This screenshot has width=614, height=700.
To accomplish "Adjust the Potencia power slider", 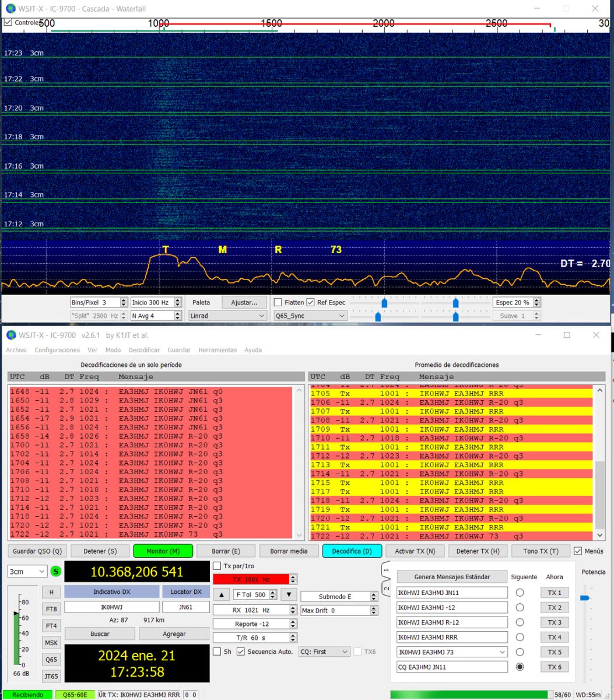I will point(584,598).
